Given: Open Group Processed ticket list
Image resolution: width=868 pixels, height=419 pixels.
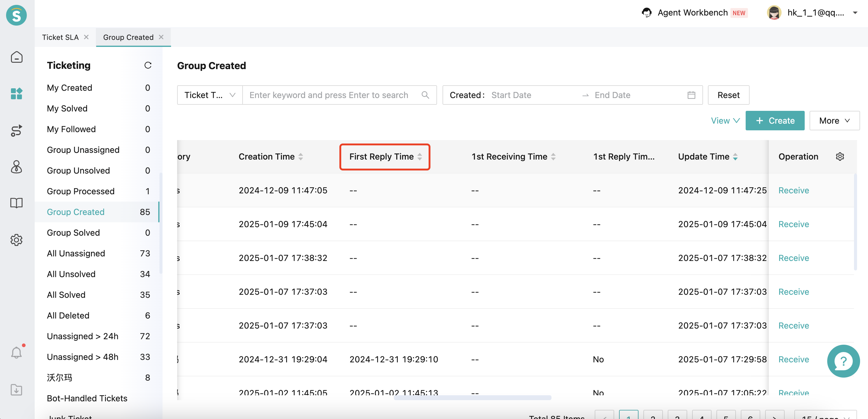Looking at the screenshot, I should 98,191.
